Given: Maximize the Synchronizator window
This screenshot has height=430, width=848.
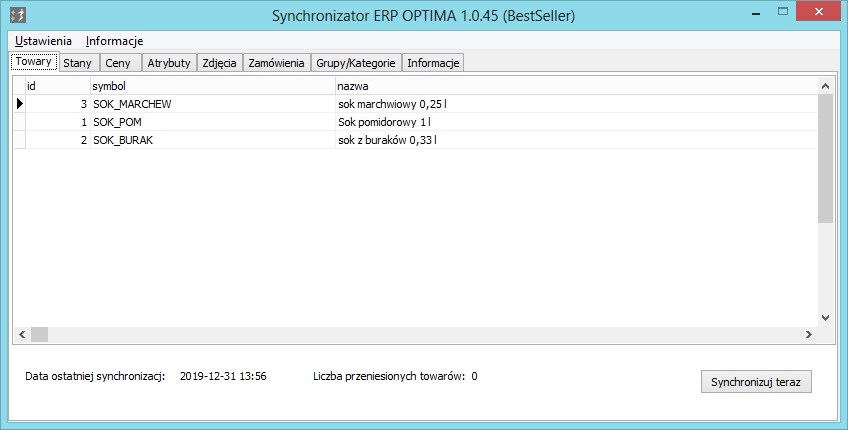Looking at the screenshot, I should click(x=783, y=12).
